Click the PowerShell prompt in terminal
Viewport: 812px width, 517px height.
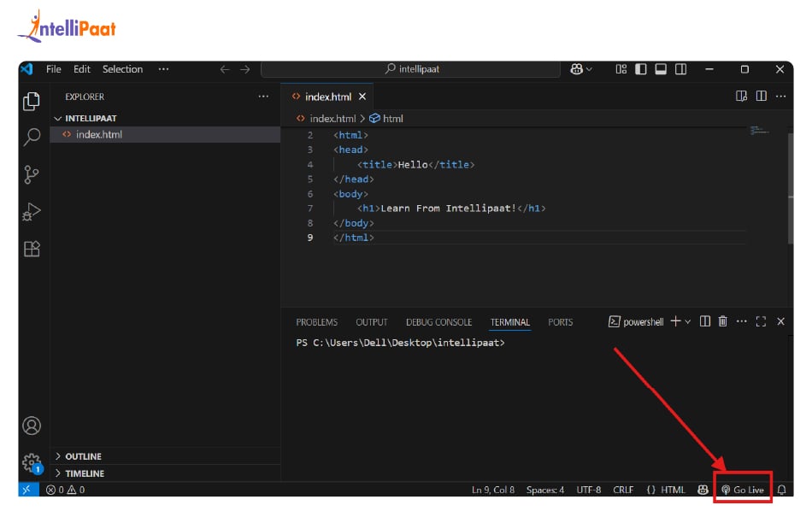[x=400, y=343]
